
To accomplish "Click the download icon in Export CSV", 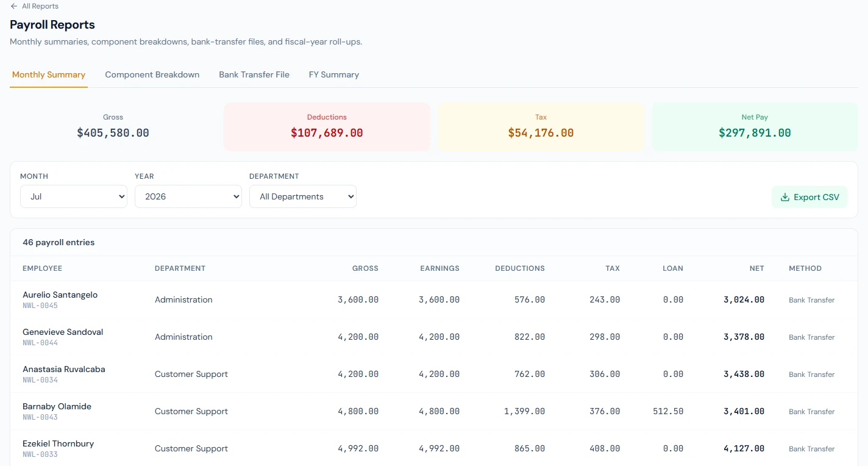I will tap(785, 197).
